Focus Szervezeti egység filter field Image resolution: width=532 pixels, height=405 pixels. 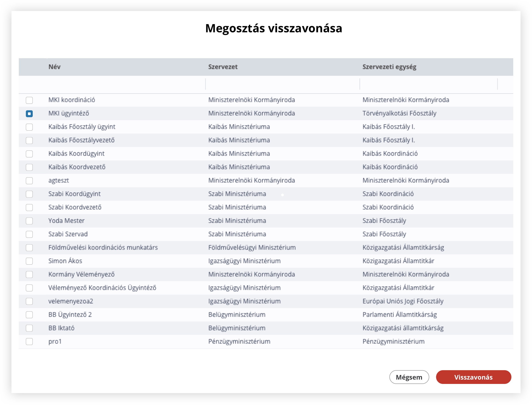[x=428, y=84]
